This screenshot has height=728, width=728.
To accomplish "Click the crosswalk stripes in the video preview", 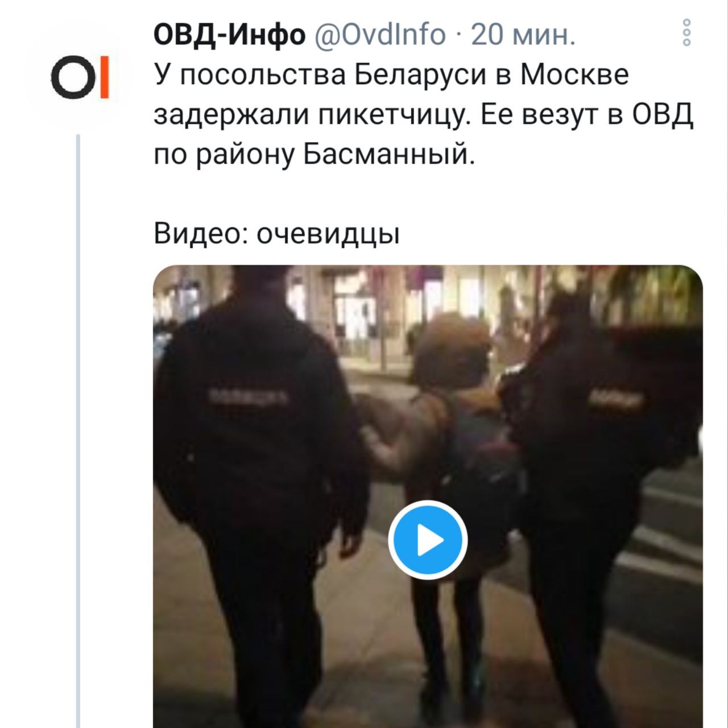I will (x=665, y=546).
